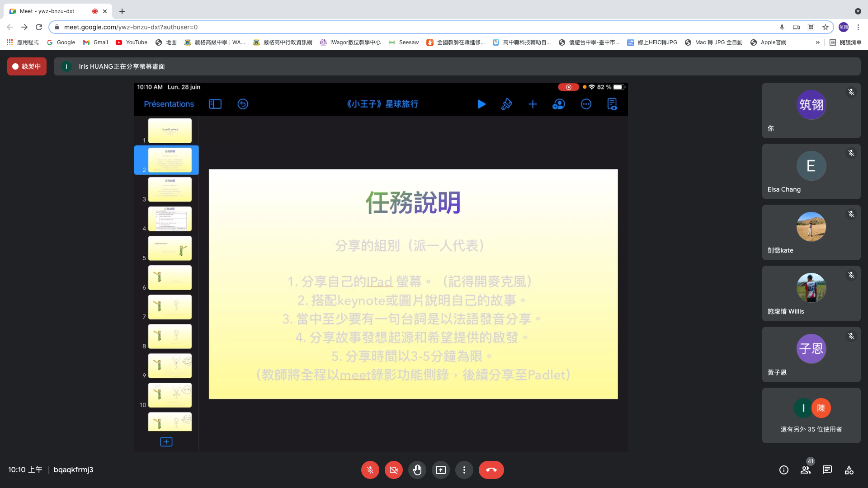Viewport: 868px width, 488px height.
Task: Open the Chrome reading list
Action: (x=845, y=42)
